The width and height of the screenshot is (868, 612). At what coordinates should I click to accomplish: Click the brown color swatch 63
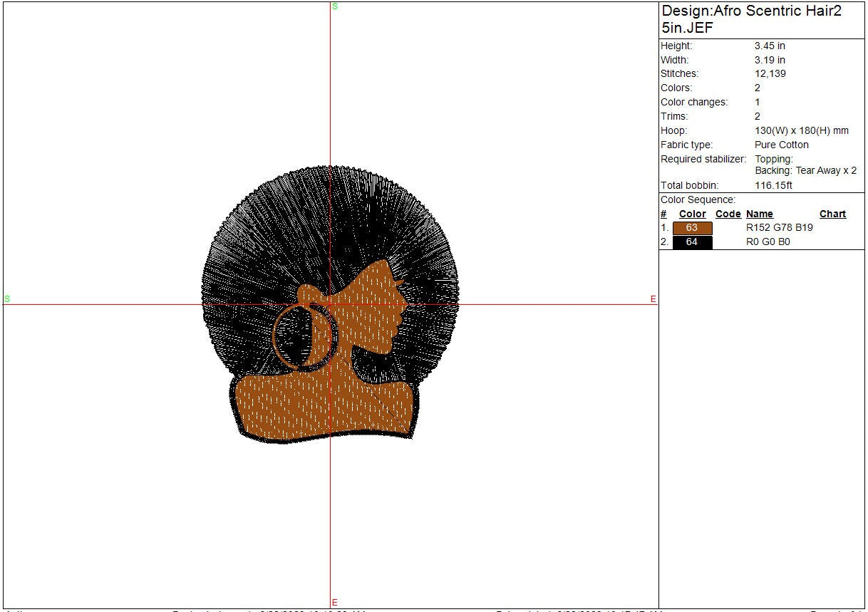point(692,228)
